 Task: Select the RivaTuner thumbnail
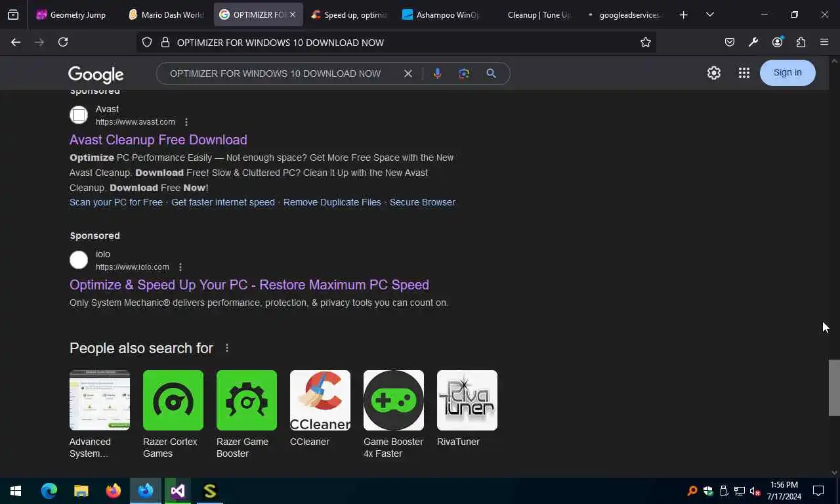click(467, 400)
